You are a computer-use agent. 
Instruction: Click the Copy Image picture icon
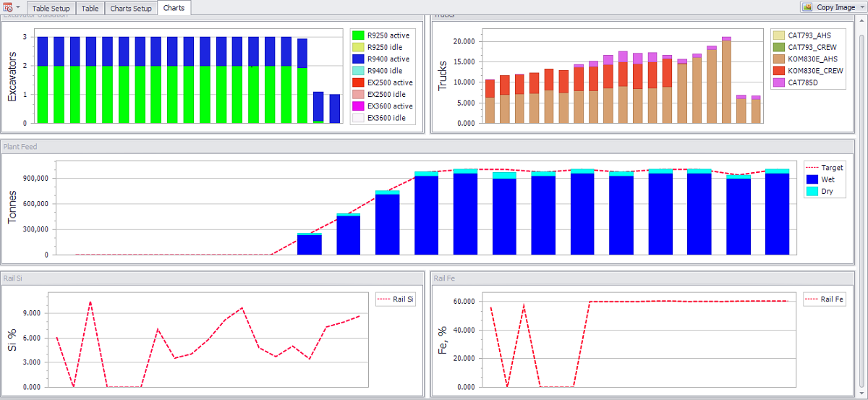807,7
